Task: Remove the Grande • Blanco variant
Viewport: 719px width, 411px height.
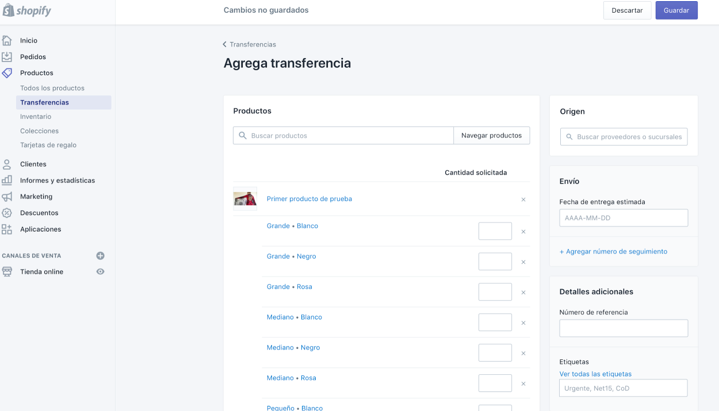Action: [x=523, y=232]
